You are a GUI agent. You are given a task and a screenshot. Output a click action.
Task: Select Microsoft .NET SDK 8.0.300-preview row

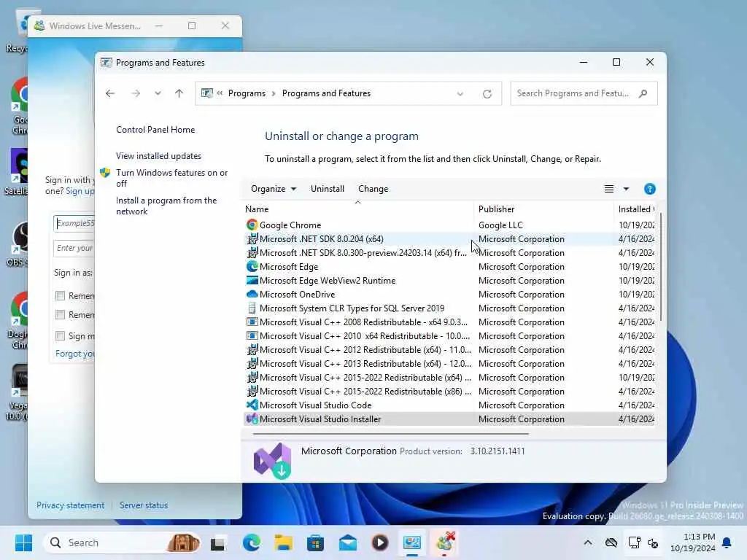coord(449,253)
